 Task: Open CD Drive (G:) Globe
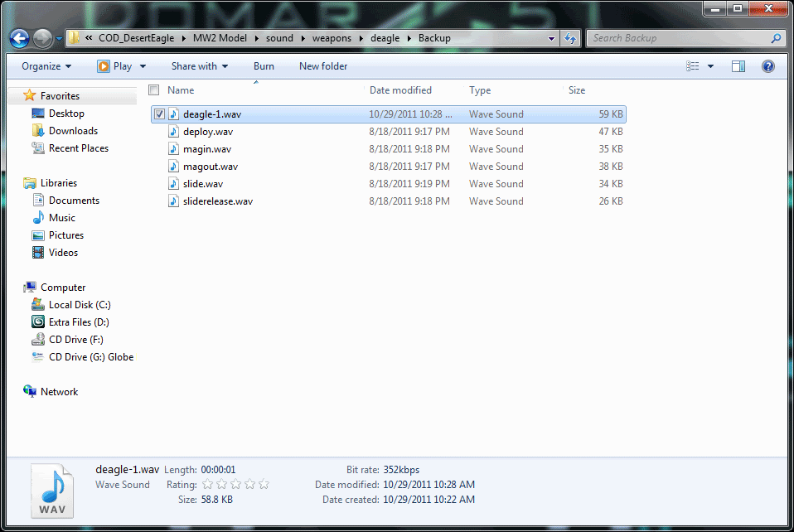click(x=91, y=357)
